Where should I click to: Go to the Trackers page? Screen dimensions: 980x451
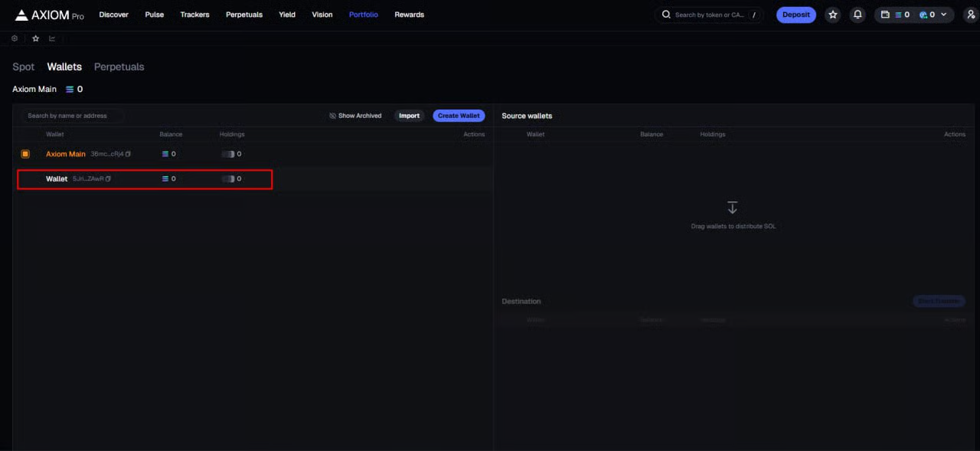pos(194,15)
